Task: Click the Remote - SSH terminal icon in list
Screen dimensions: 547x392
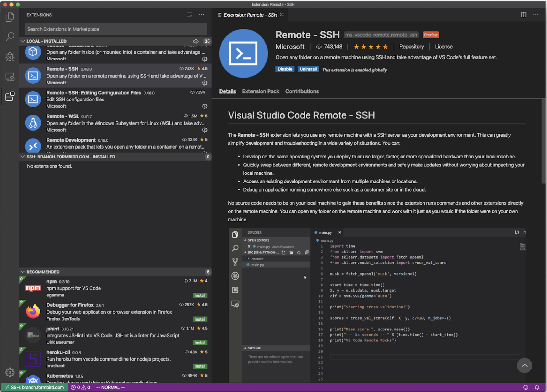Action: click(33, 75)
